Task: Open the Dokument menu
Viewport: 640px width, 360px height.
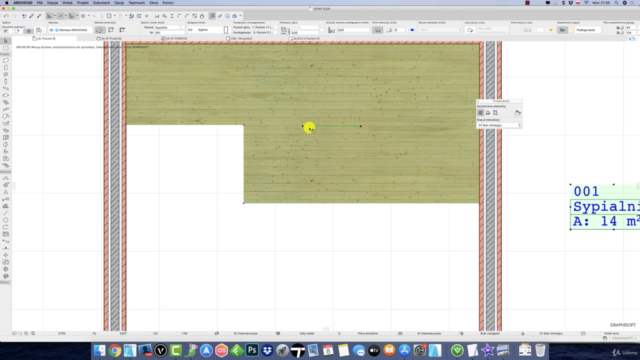Action: [x=101, y=3]
